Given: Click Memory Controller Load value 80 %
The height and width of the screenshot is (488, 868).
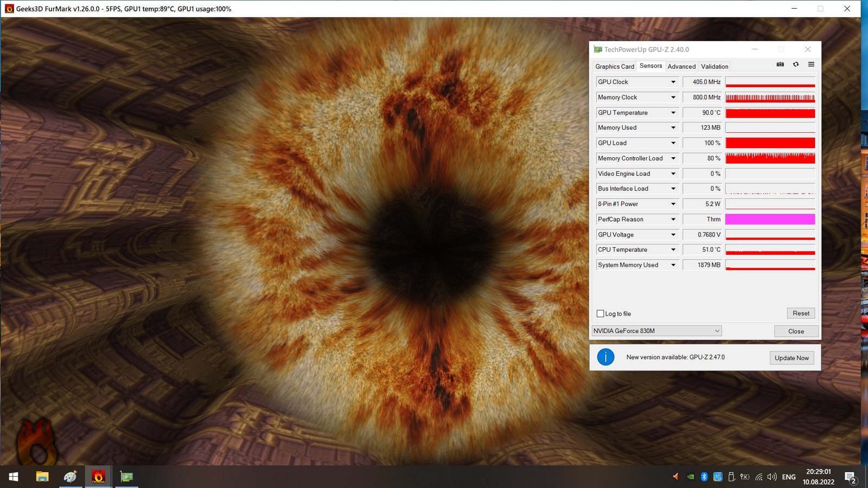Looking at the screenshot, I should (x=702, y=158).
